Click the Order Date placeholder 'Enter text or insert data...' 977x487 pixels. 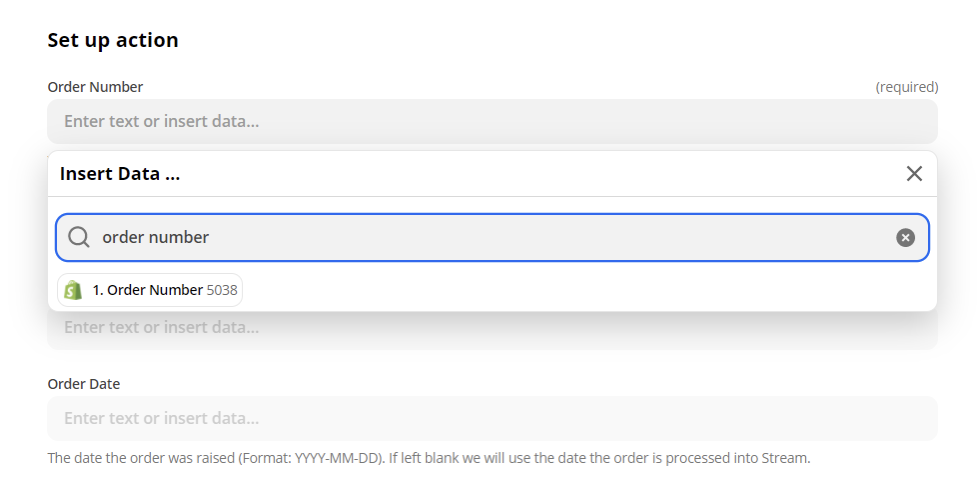(x=161, y=418)
